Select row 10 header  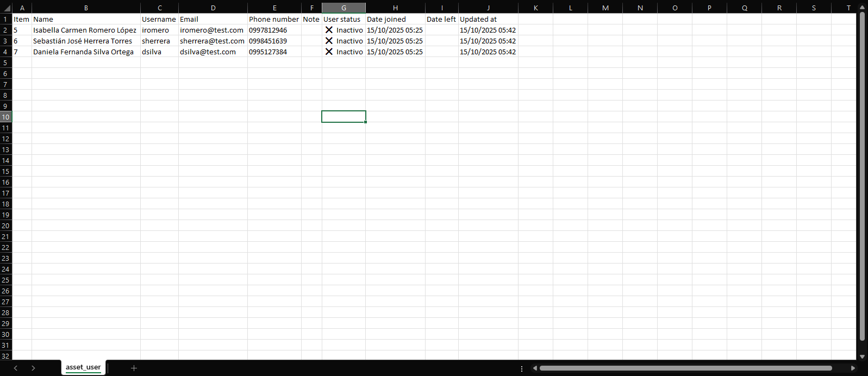coord(5,117)
